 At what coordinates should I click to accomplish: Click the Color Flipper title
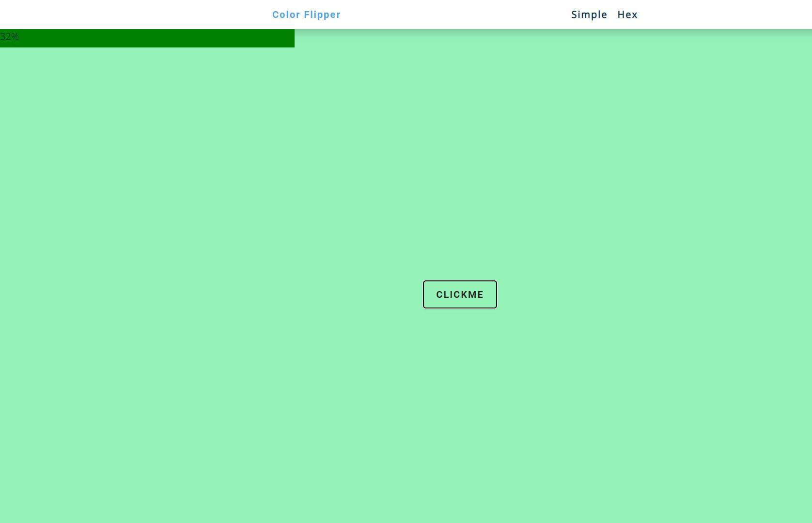pyautogui.click(x=306, y=15)
